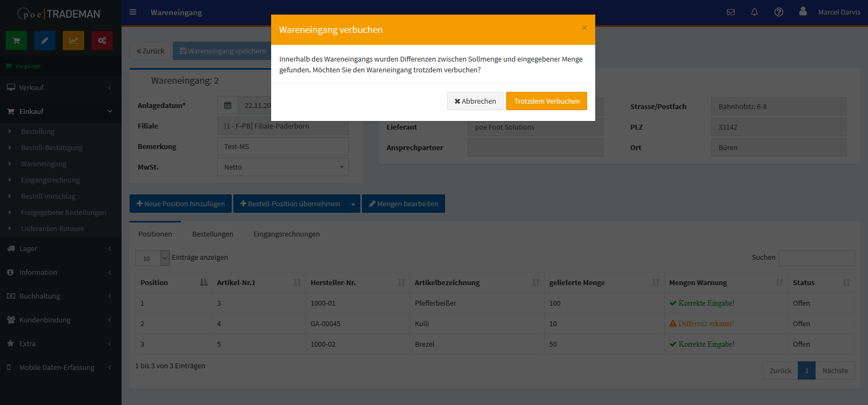The width and height of the screenshot is (868, 405).
Task: Expand Bestell-Position übernehmen dropdown arrow
Action: 353,204
